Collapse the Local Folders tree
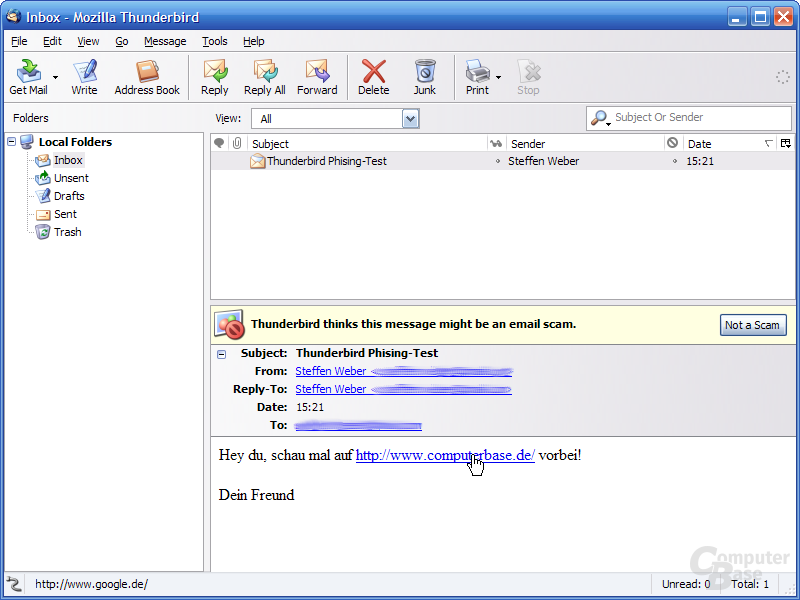This screenshot has width=800, height=600. coord(12,142)
